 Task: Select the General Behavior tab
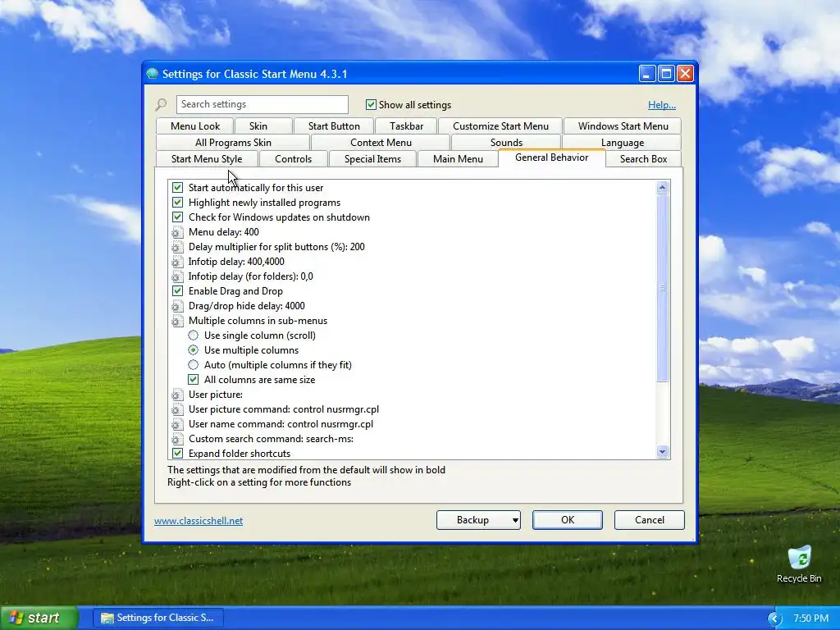point(552,157)
